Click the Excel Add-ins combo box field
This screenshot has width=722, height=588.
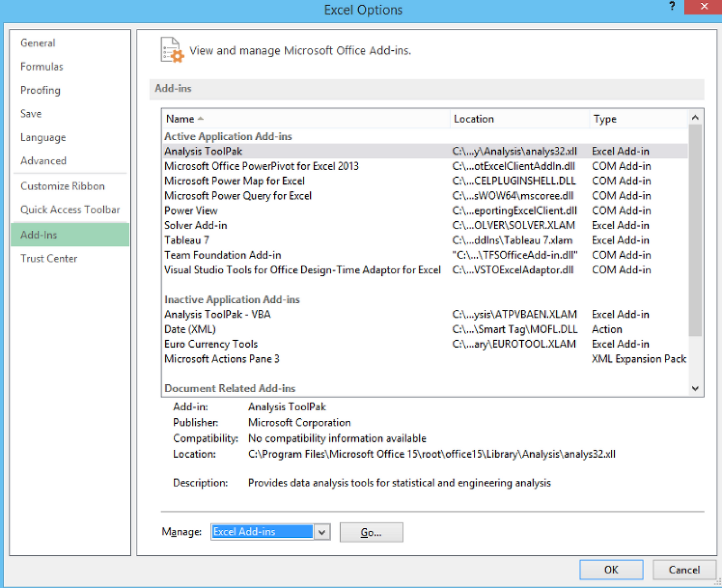pos(262,532)
